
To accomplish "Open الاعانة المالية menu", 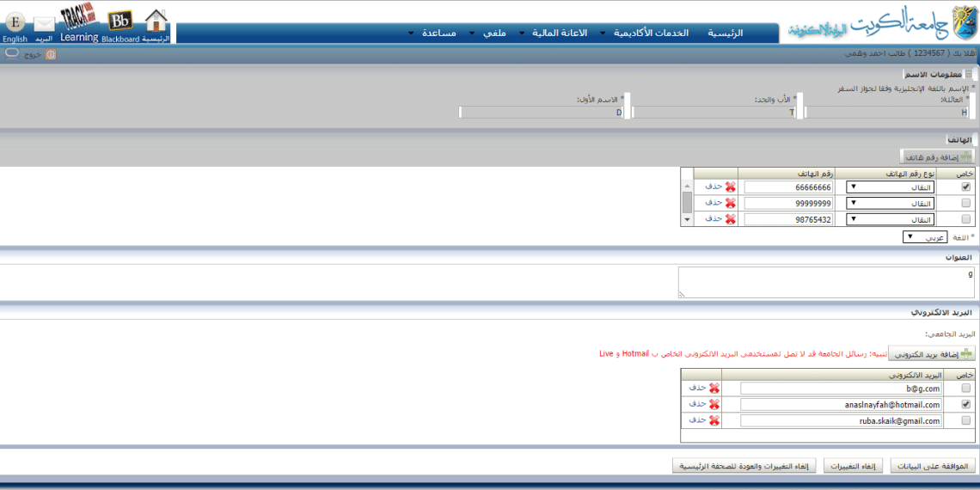I will [x=559, y=33].
